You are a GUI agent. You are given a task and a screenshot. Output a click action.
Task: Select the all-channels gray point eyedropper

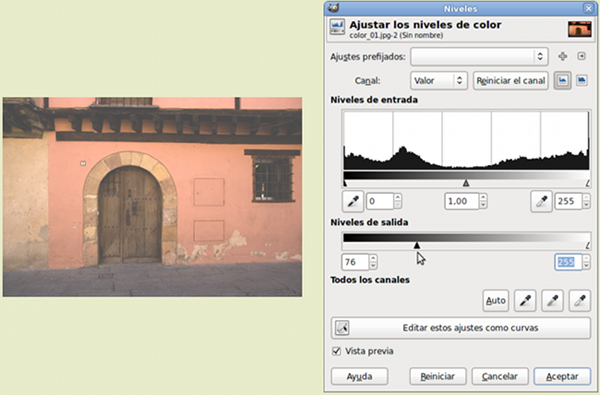coord(553,300)
